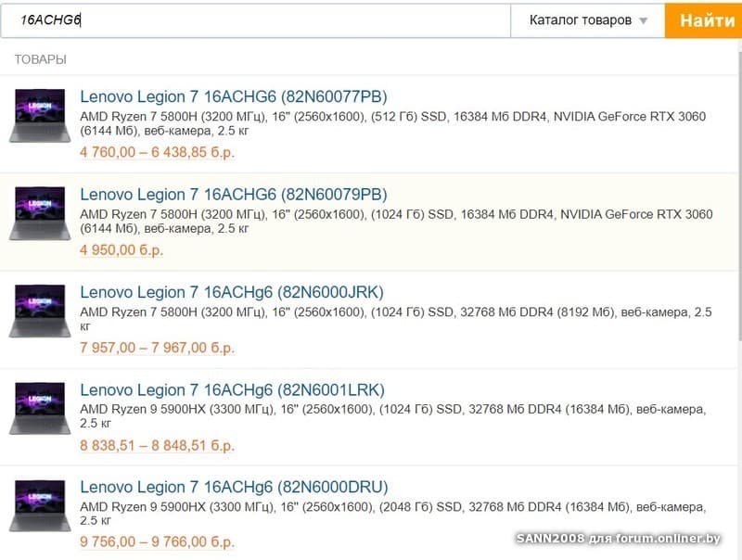Open the Каталог товаров dropdown
The width and height of the screenshot is (742, 560).
click(588, 20)
